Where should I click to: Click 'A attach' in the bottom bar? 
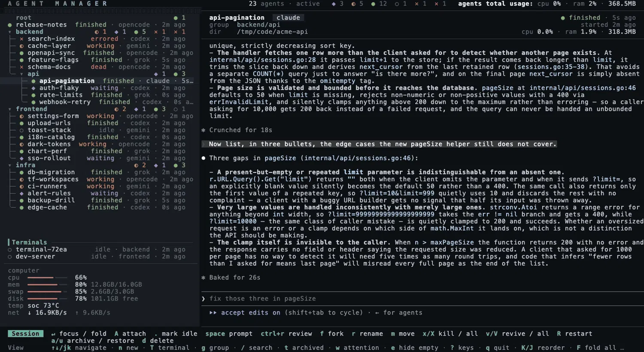(x=130, y=334)
